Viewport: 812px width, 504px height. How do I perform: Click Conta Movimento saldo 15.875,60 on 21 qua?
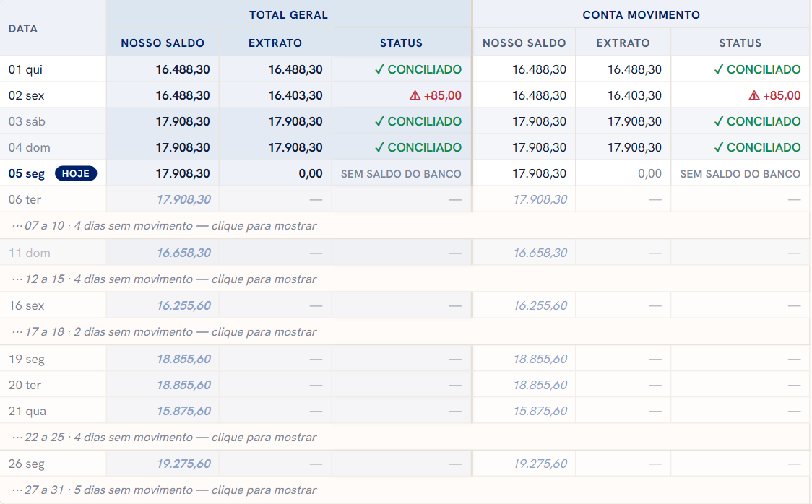point(540,412)
